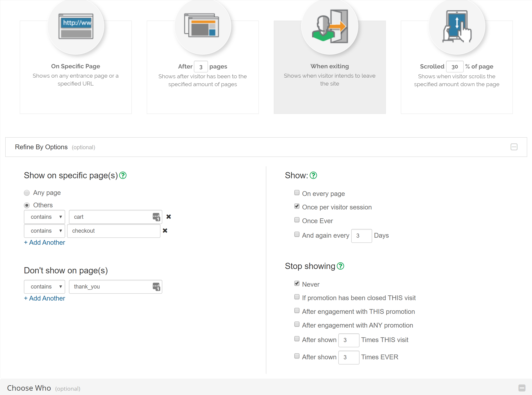Select the Any page radio button
The width and height of the screenshot is (532, 395).
[x=27, y=193]
